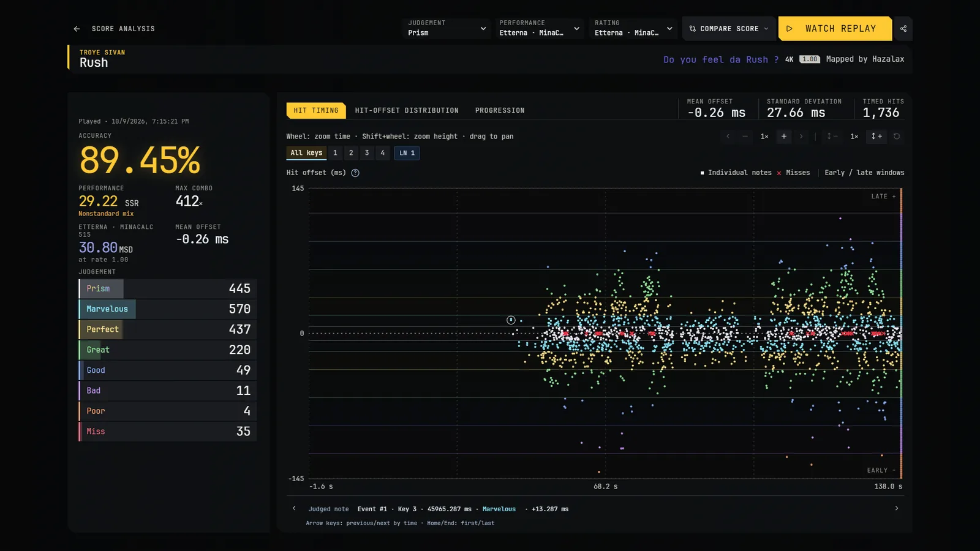
Task: Click the Played date and time text
Action: (134, 121)
